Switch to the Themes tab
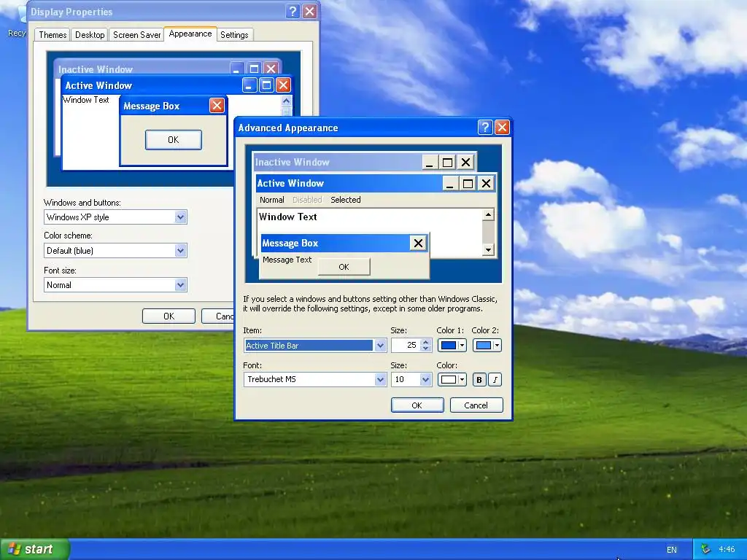 [x=53, y=35]
